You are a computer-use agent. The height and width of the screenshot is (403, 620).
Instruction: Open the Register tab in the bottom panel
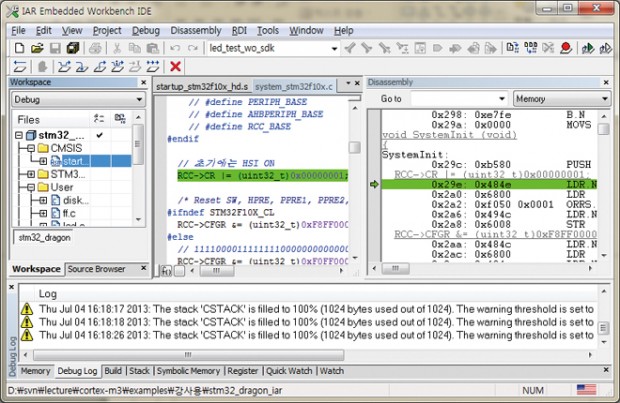coord(242,371)
